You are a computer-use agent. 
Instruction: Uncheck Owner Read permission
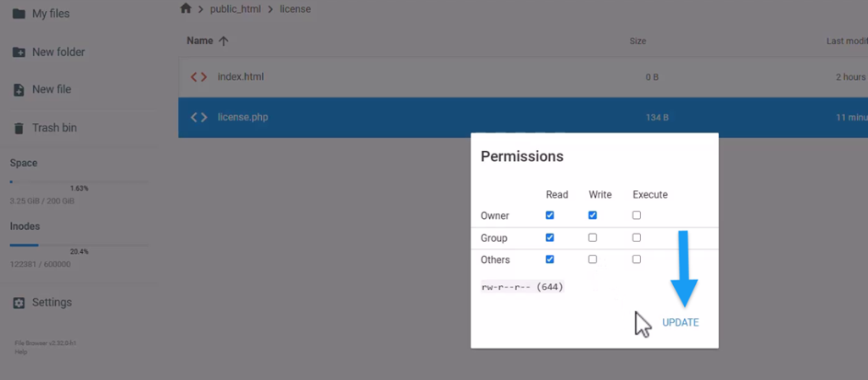(549, 215)
